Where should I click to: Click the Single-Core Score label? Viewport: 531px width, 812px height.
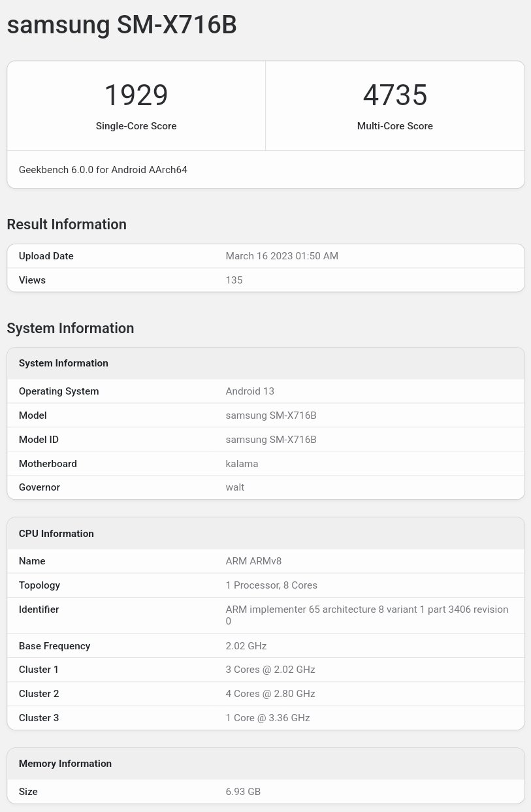[136, 126]
